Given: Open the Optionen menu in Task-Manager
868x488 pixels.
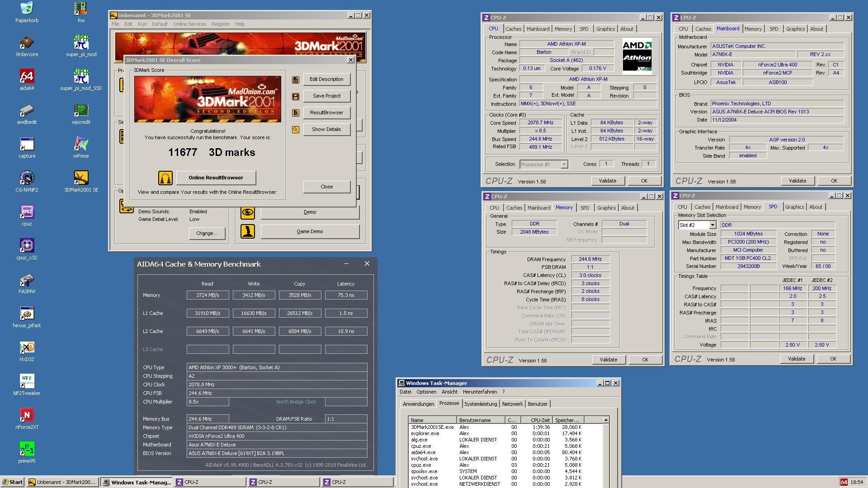Looking at the screenshot, I should point(426,392).
